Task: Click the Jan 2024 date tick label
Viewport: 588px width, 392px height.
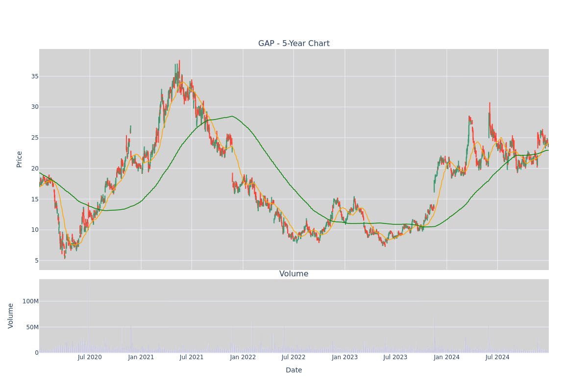Action: click(x=446, y=357)
